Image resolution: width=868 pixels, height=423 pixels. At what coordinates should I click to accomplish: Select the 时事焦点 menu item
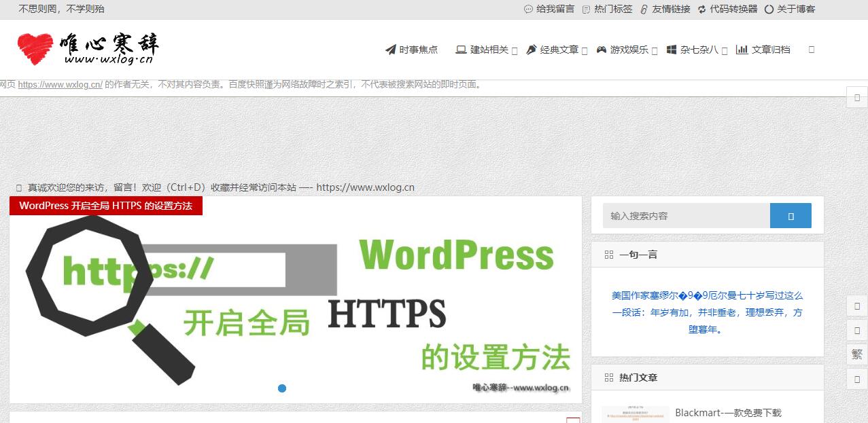tap(411, 50)
